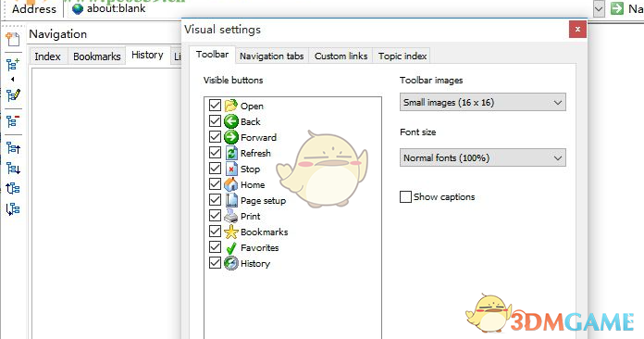Screen dimensions: 644x339
Task: Uncheck the Favorites button checkbox
Action: click(215, 247)
